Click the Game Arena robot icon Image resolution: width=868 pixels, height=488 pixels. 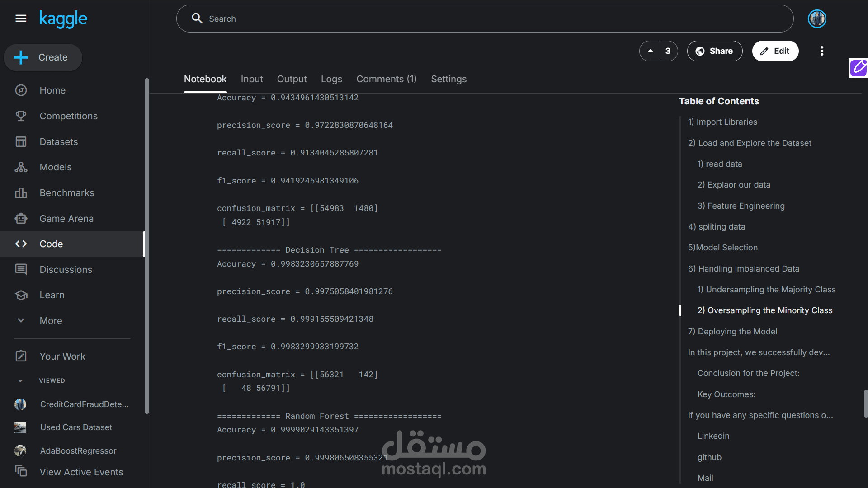pyautogui.click(x=21, y=219)
